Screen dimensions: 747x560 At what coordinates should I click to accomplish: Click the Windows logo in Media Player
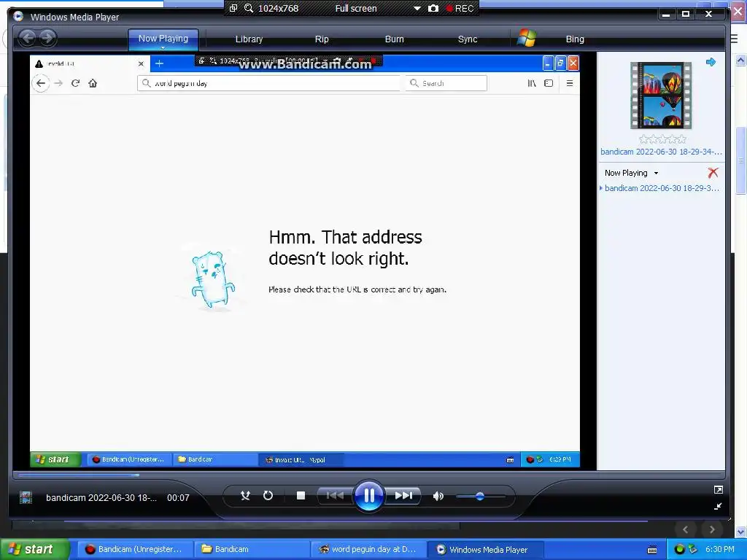[527, 38]
